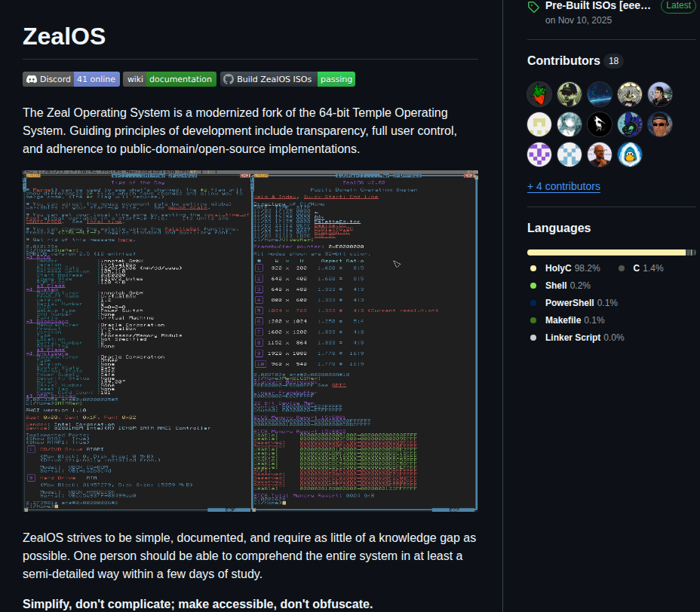The height and width of the screenshot is (612, 700).
Task: Open the green-hat character avatar contributor
Action: (x=570, y=94)
